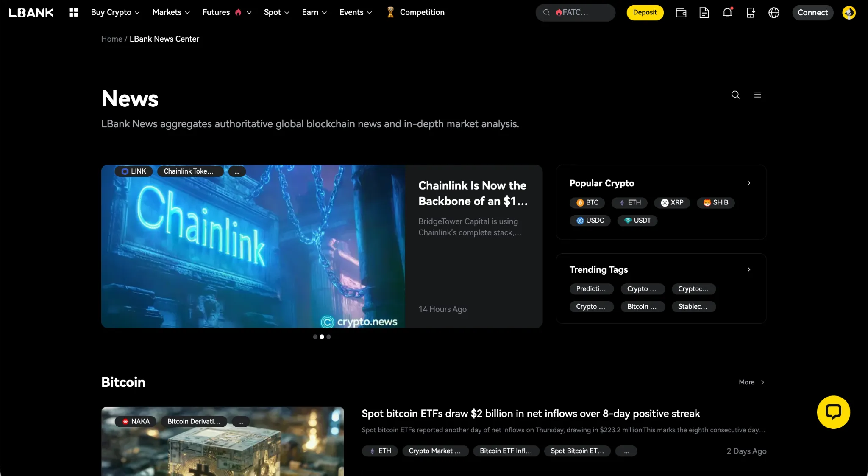
Task: Go to the Home breadcrumb link
Action: pos(111,39)
